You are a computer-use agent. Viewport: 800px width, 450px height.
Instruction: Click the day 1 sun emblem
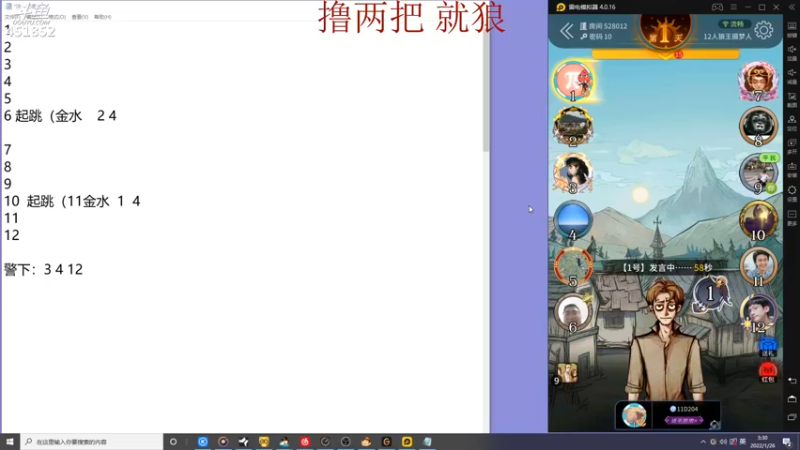click(665, 32)
